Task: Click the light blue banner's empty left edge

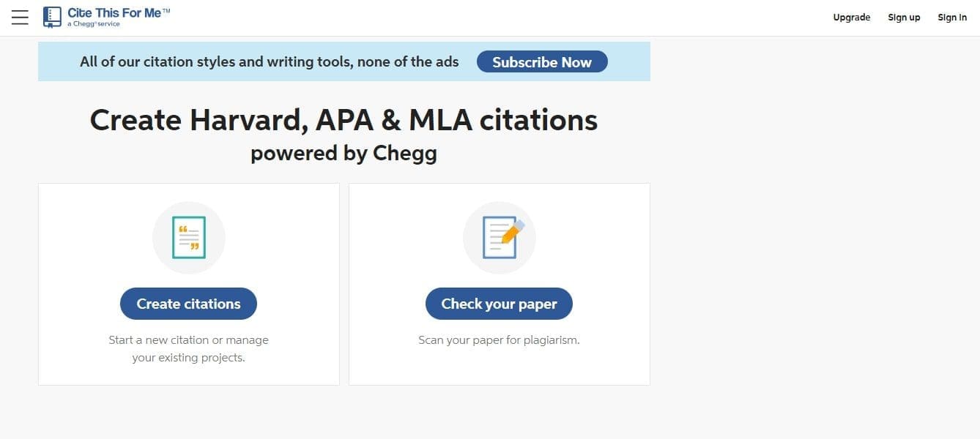Action: [x=55, y=62]
